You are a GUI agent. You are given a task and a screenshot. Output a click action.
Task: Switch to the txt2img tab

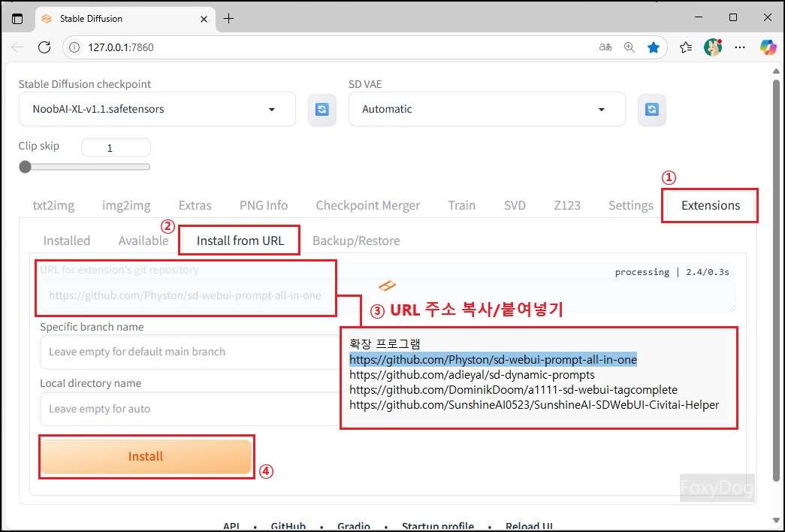click(x=53, y=205)
